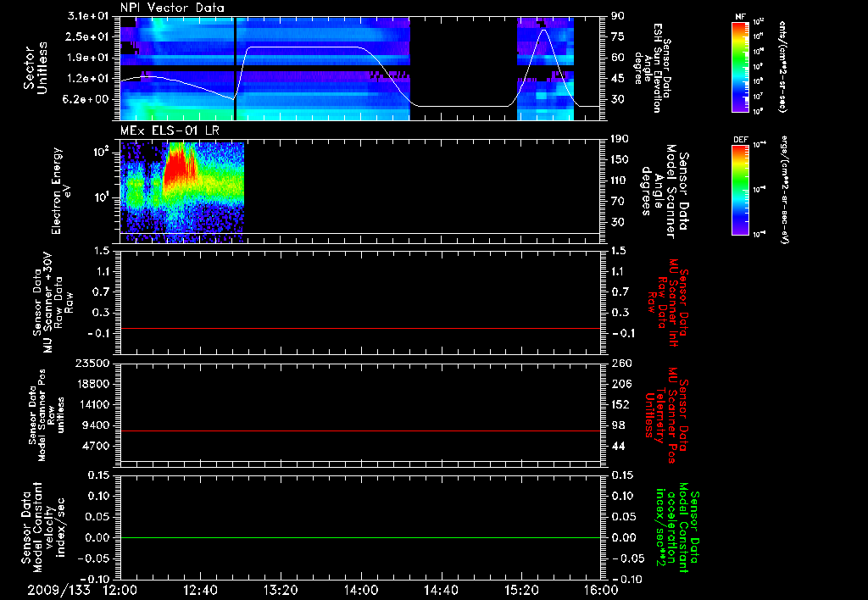The height and width of the screenshot is (600, 868).
Task: Click the 206 telemetry tick label
Action: pos(620,384)
